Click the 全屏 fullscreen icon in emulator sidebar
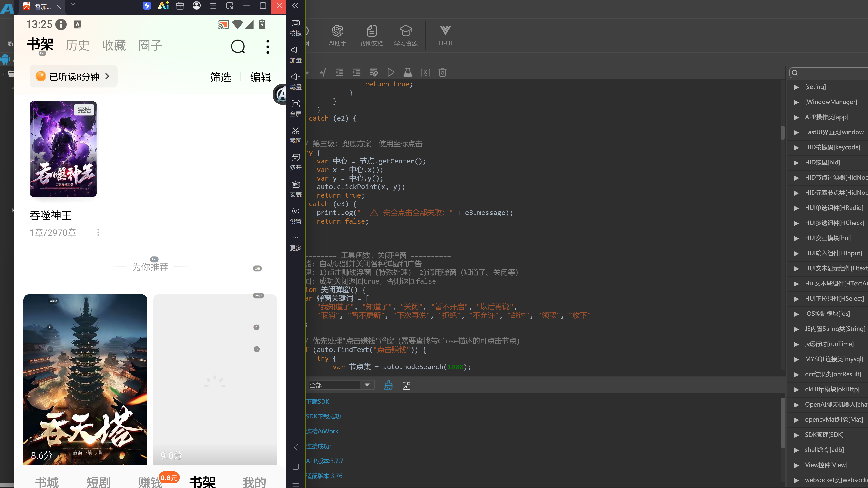This screenshot has height=488, width=868. pos(295,108)
